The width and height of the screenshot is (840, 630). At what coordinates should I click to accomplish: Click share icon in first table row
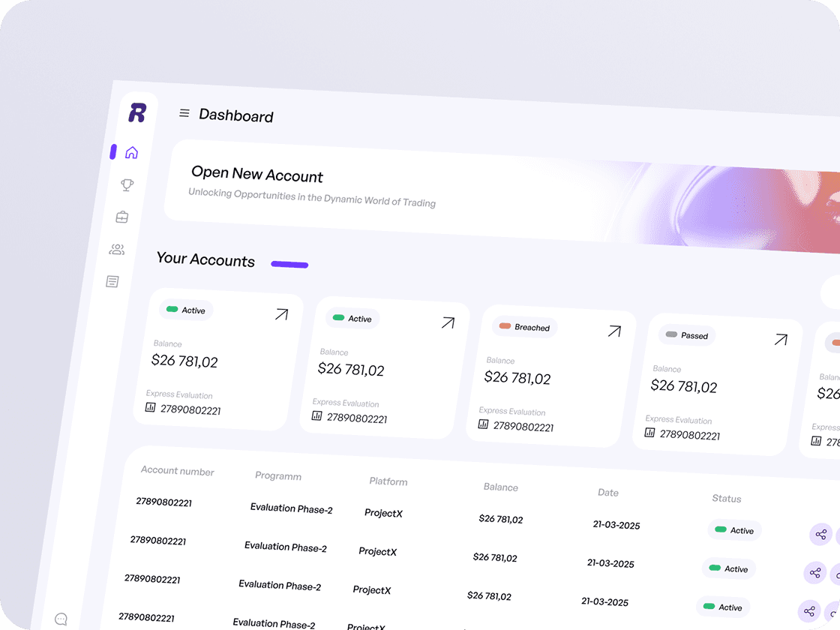[820, 534]
